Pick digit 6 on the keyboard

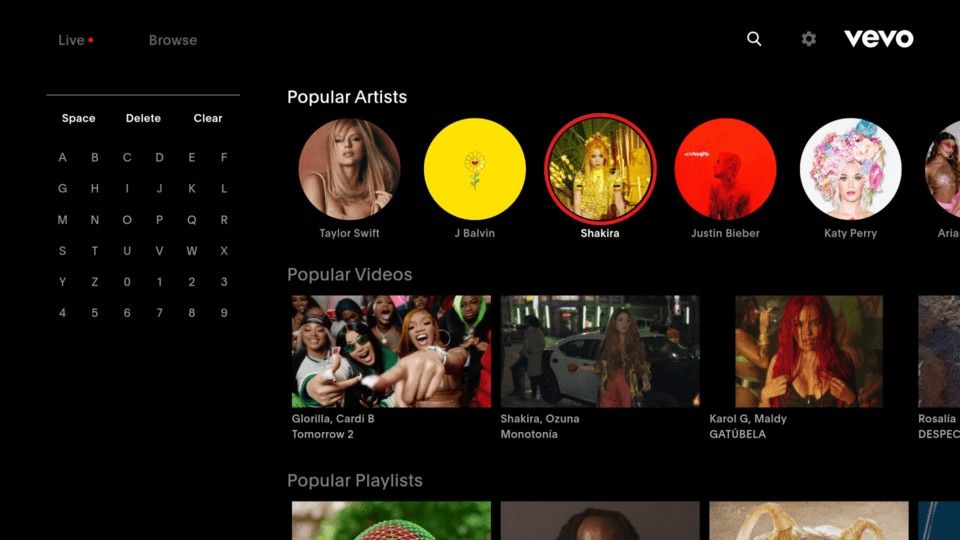[127, 313]
